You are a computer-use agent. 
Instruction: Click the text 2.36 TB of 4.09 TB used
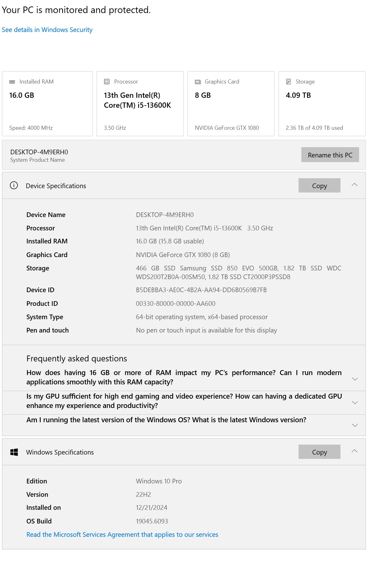(x=314, y=128)
